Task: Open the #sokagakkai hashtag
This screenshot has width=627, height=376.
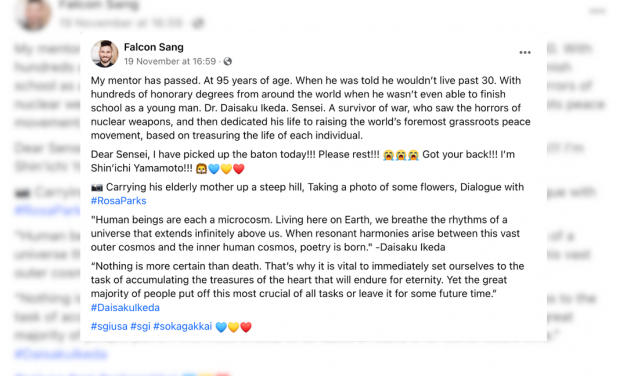Action: (x=183, y=326)
